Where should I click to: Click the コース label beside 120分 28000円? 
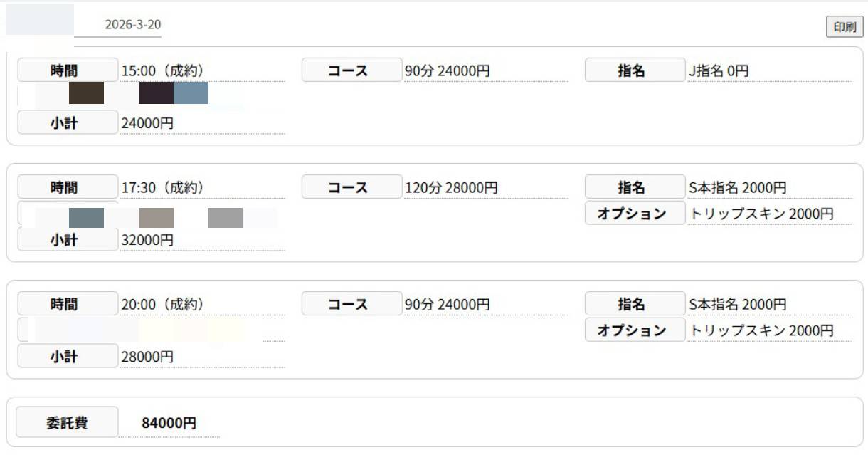click(x=351, y=187)
